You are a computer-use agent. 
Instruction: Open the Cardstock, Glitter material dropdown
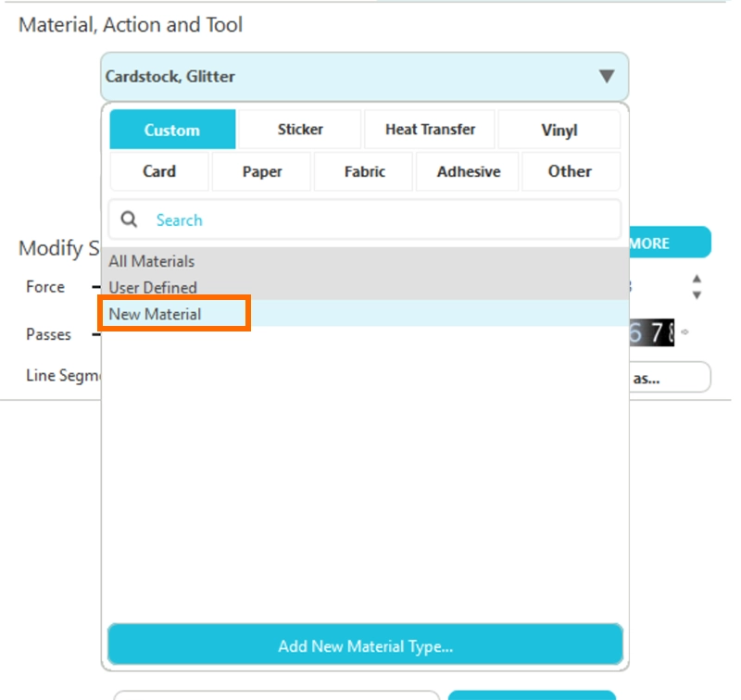pyautogui.click(x=364, y=77)
